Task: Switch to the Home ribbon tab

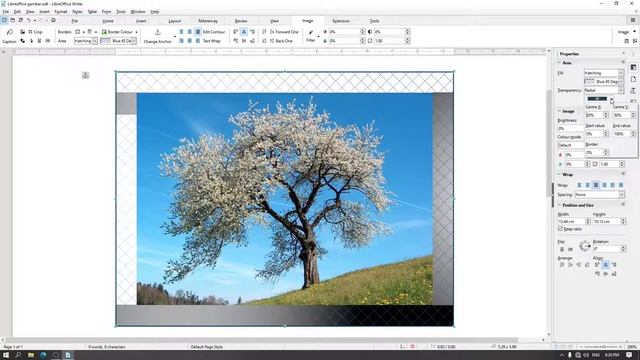Action: tap(108, 21)
